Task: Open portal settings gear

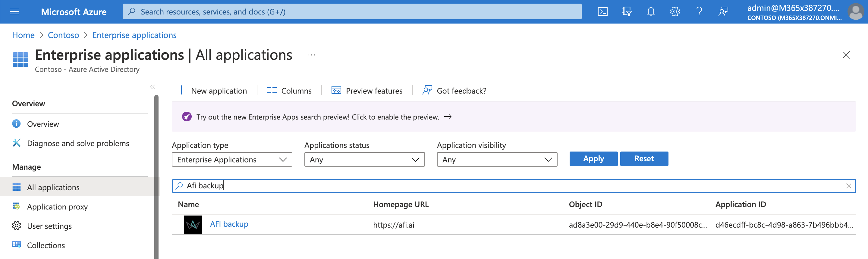Action: click(x=675, y=12)
